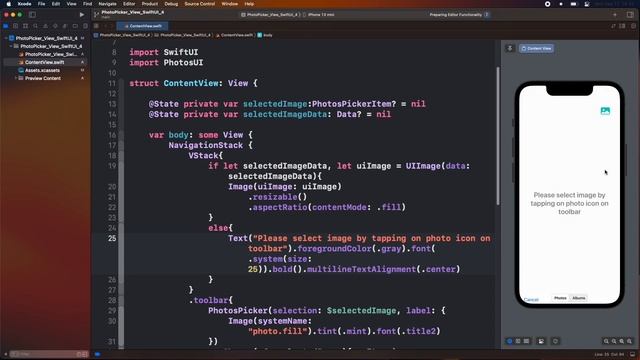Enable code review arrows icon in editor bar
Image resolution: width=640 pixels, height=360 pixels.
[613, 26]
